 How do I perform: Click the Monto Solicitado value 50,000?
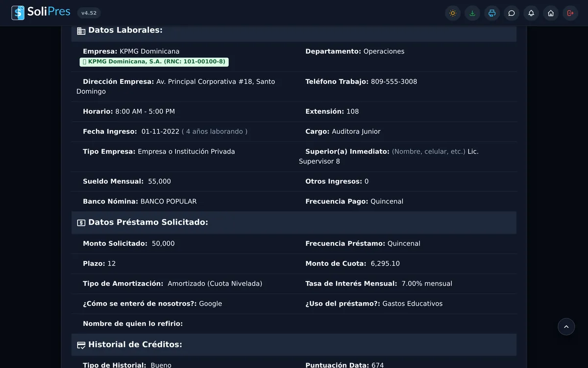[163, 244]
